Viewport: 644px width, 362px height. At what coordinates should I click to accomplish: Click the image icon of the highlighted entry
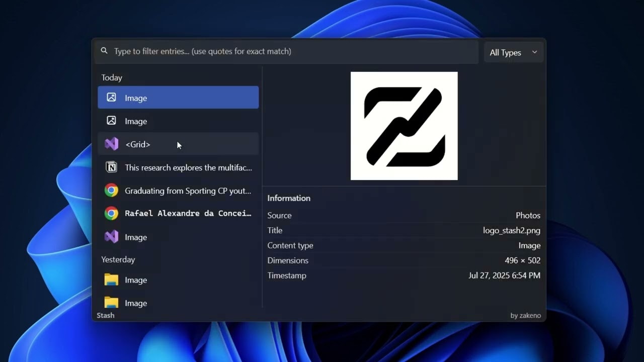click(111, 98)
